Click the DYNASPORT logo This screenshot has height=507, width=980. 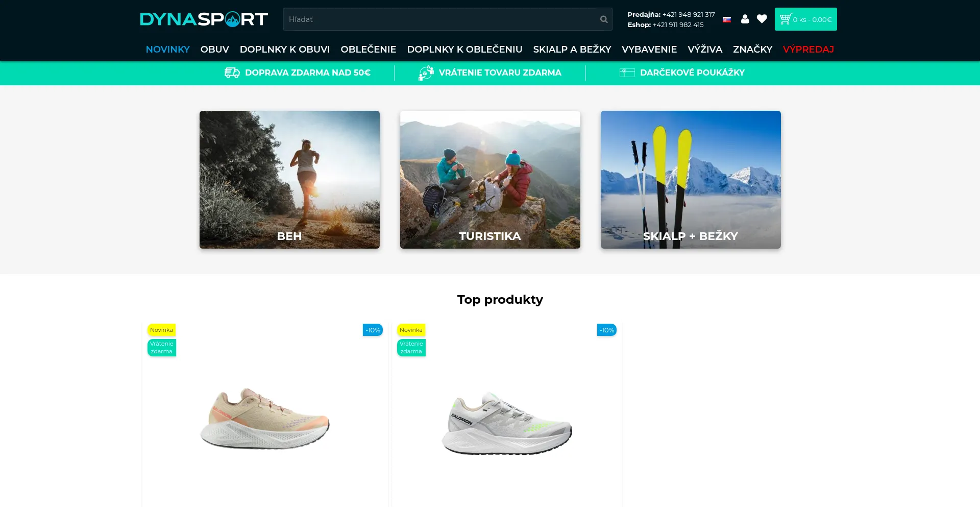coord(204,19)
